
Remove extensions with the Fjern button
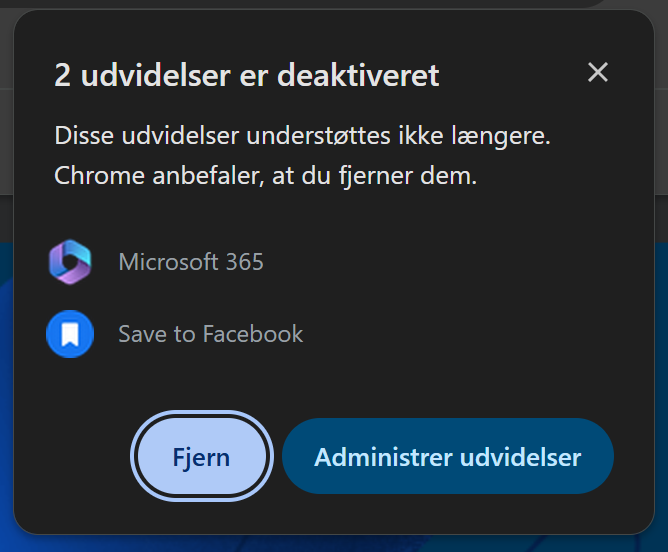tap(202, 456)
